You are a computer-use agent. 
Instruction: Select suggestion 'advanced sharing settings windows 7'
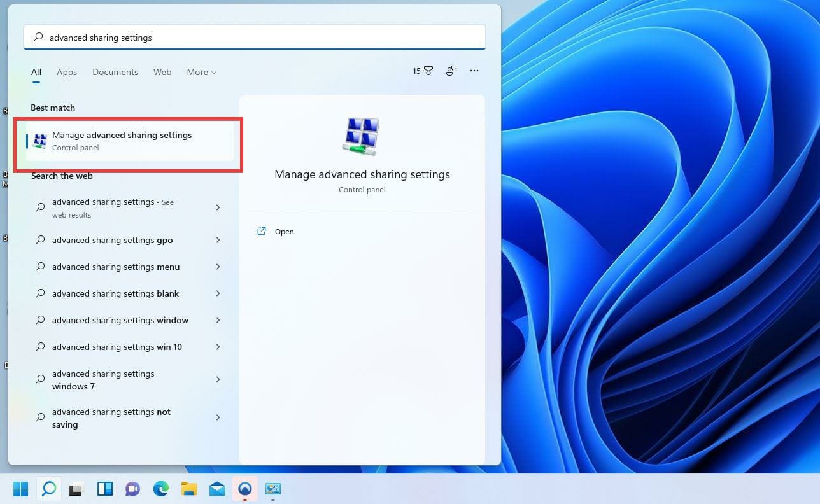[x=129, y=380]
